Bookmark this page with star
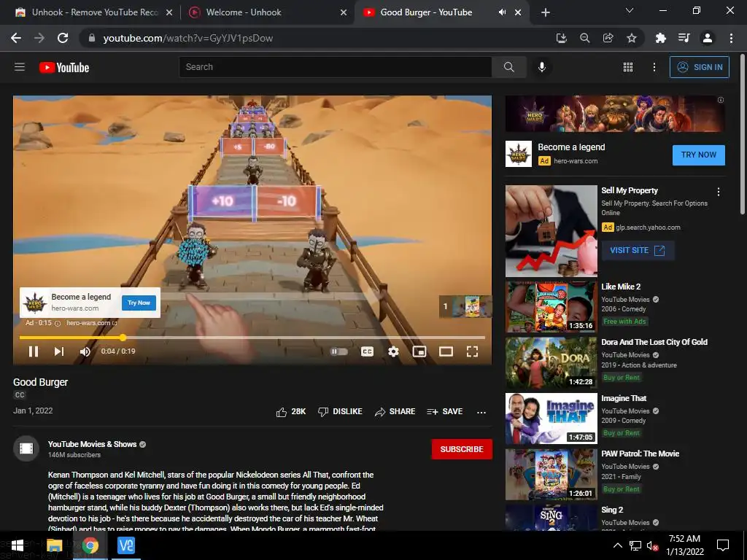The width and height of the screenshot is (747, 560). pos(631,38)
